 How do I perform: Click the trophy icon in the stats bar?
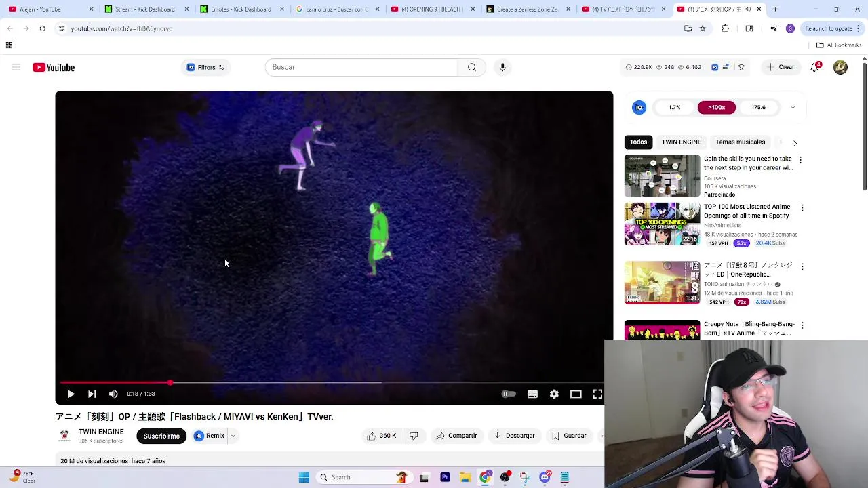click(x=741, y=67)
